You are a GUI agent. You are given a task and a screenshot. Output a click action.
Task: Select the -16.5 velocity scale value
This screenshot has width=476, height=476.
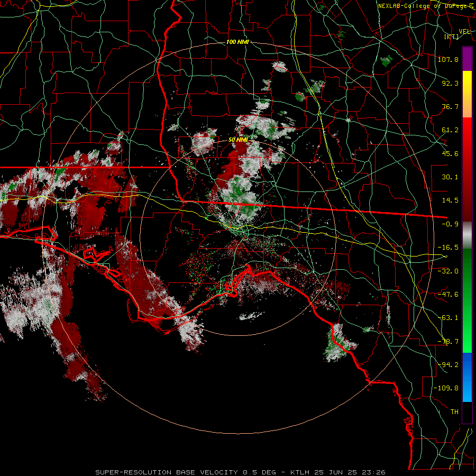coord(448,248)
